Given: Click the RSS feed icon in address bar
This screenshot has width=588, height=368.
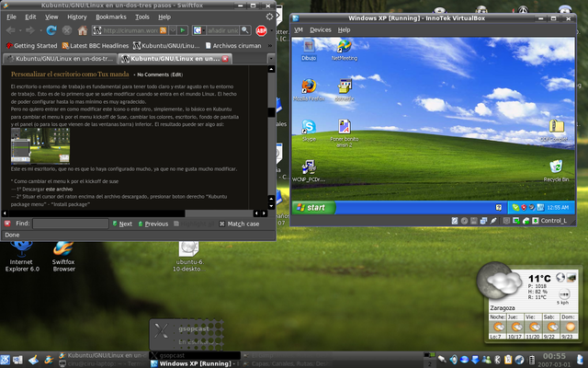Looking at the screenshot, I should 164,30.
